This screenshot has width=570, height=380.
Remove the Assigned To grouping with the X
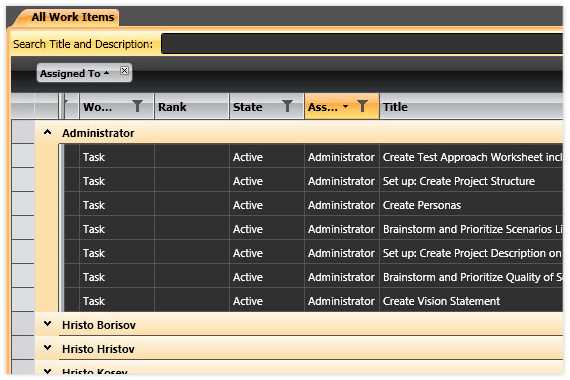[x=124, y=70]
